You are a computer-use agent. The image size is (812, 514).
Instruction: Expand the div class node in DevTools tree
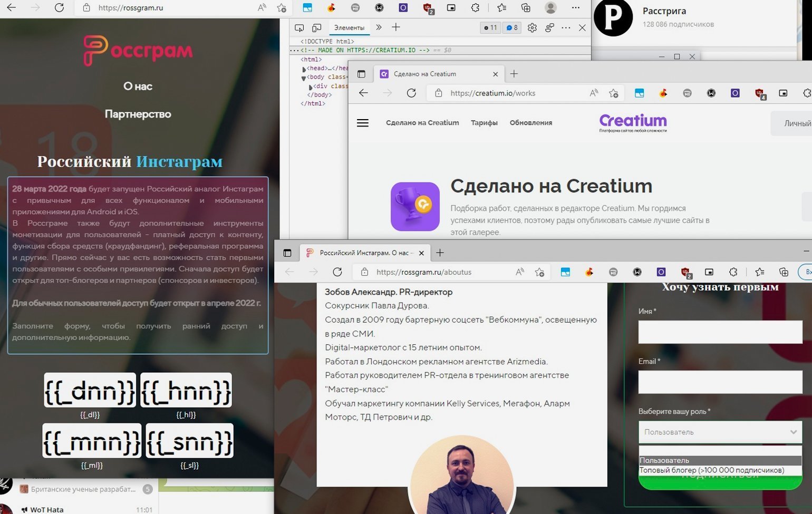click(311, 86)
